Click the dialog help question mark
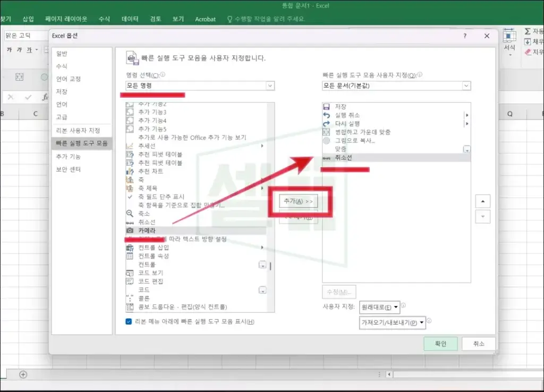544x392 pixels. pos(465,36)
